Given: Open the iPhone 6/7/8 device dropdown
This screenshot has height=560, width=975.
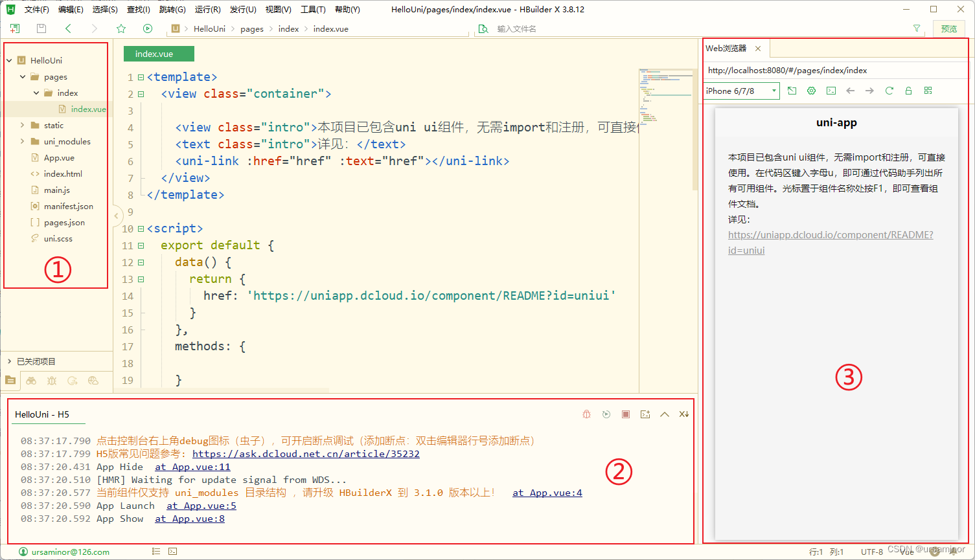Looking at the screenshot, I should point(742,91).
